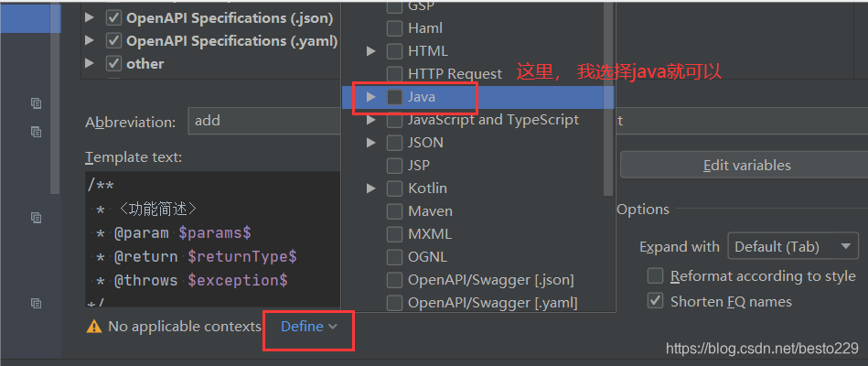Select the Java row label
The height and width of the screenshot is (366, 868).
coord(422,97)
